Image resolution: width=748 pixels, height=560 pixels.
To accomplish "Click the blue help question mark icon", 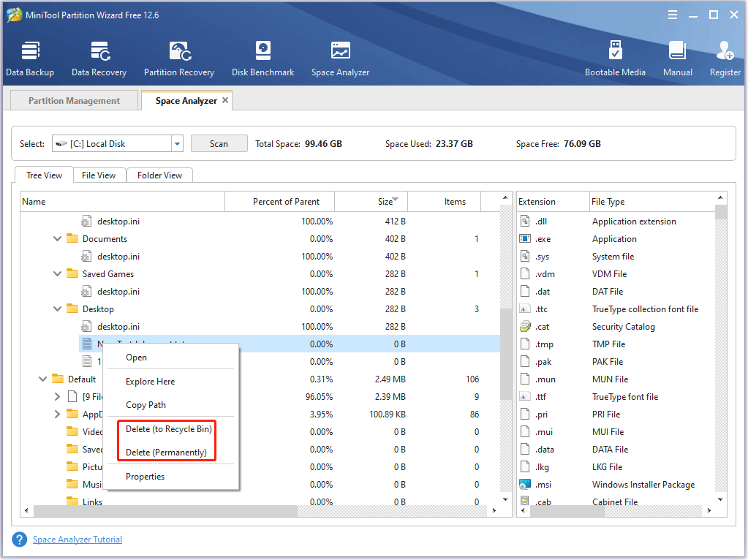I will 20,540.
